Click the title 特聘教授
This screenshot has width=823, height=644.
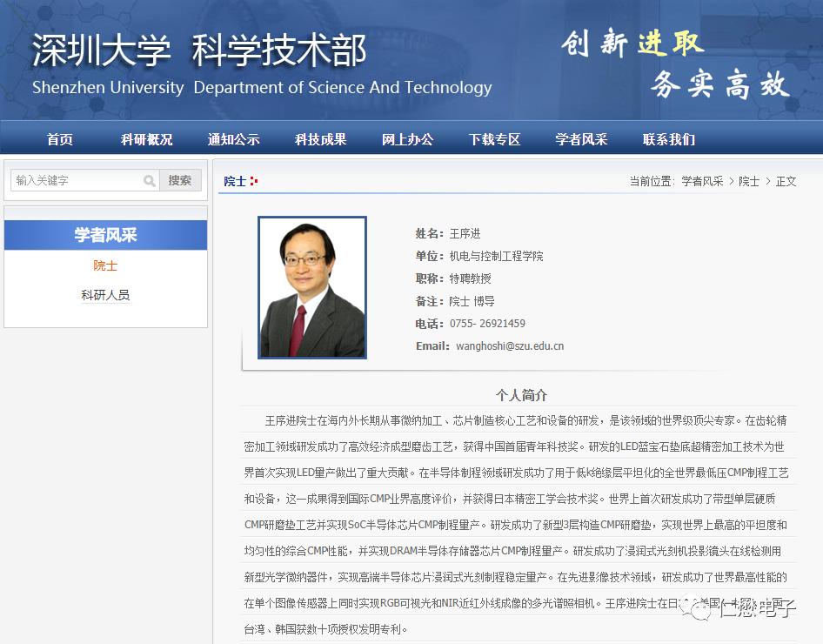[471, 278]
